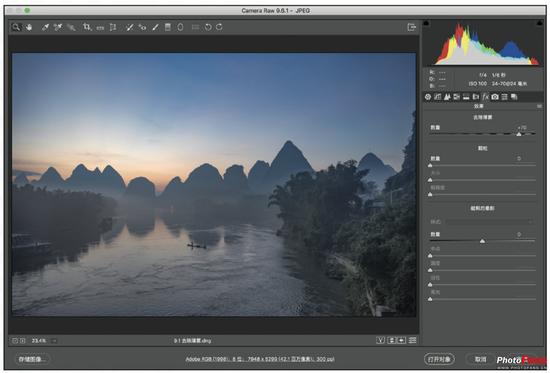Open the Camera Calibration panel tab

tap(495, 97)
